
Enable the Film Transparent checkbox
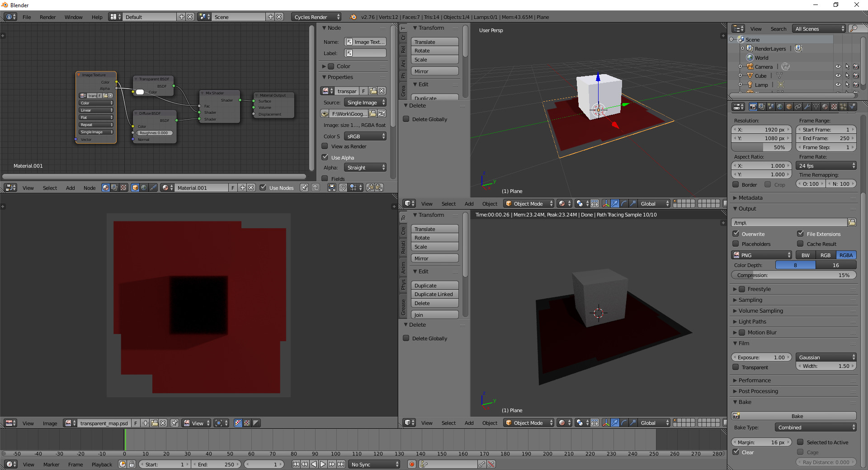point(736,367)
